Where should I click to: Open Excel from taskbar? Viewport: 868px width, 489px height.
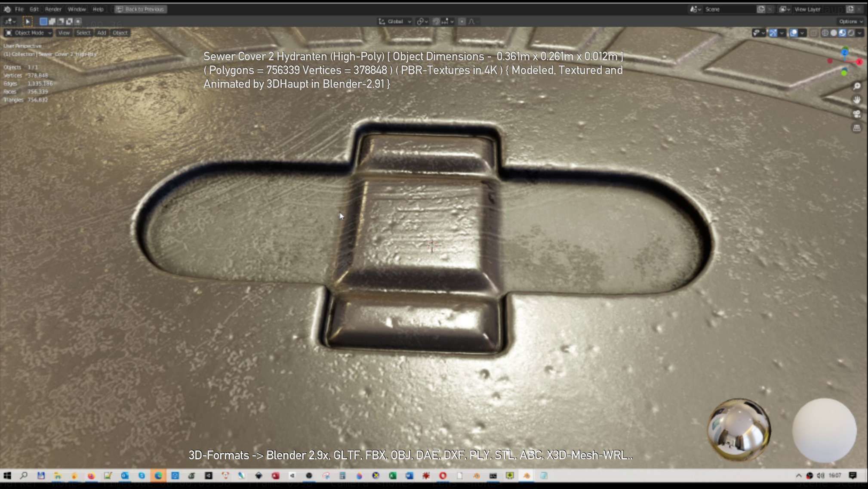[x=392, y=476]
